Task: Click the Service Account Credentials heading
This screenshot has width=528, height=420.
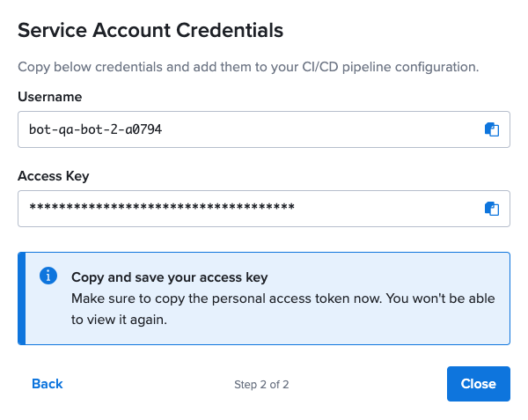Action: click(x=150, y=31)
